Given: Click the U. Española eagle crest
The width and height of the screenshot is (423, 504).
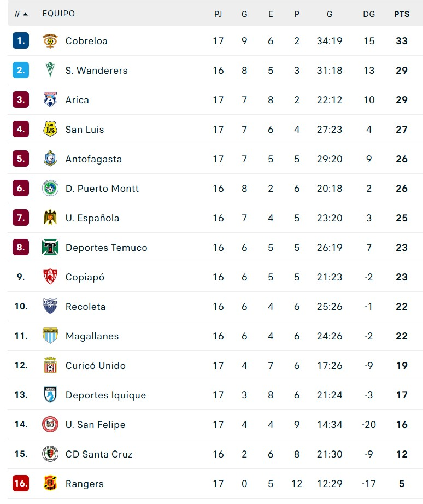Looking at the screenshot, I should 50,218.
